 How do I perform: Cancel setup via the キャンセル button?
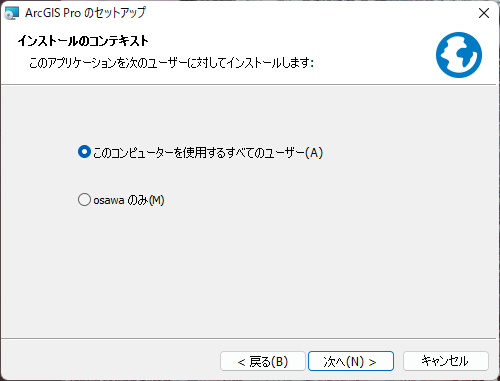(x=446, y=361)
